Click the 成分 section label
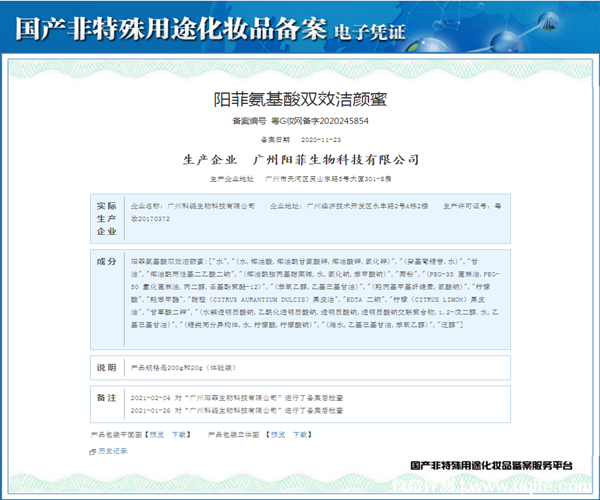Viewport: 600px width, 500px height. (x=106, y=262)
